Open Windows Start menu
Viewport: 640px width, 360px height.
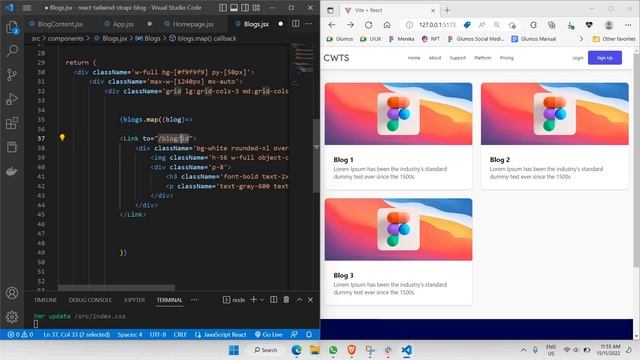[x=234, y=350]
